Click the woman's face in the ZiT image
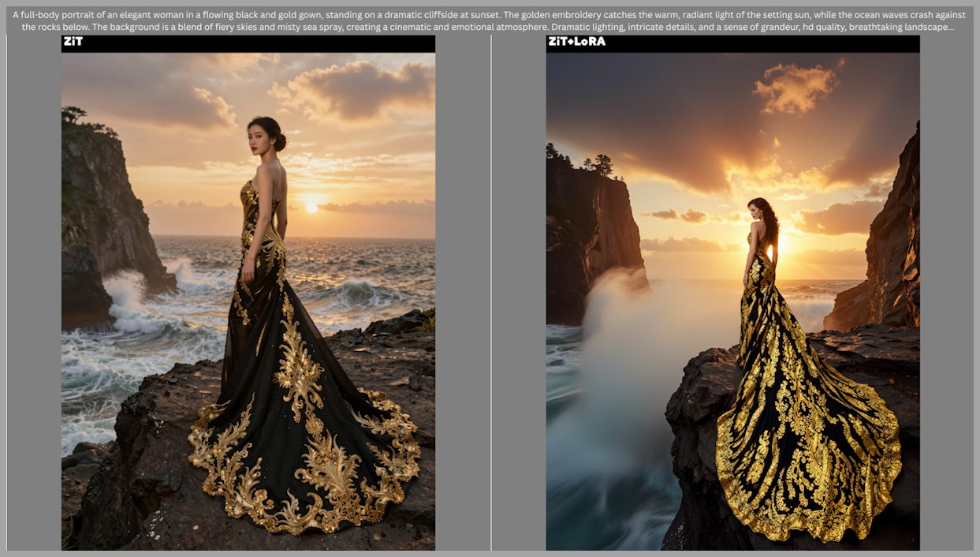This screenshot has height=557, width=980. [x=258, y=140]
